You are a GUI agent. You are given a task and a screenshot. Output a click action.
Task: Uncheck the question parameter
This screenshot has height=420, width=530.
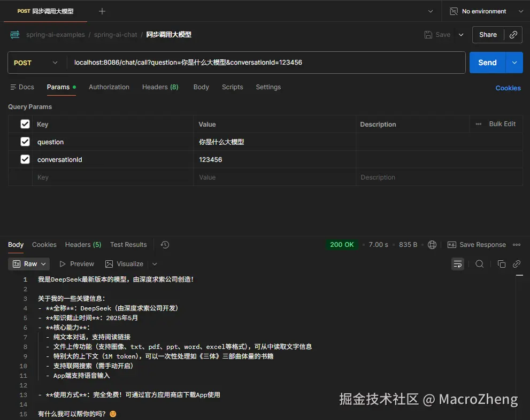pyautogui.click(x=25, y=142)
